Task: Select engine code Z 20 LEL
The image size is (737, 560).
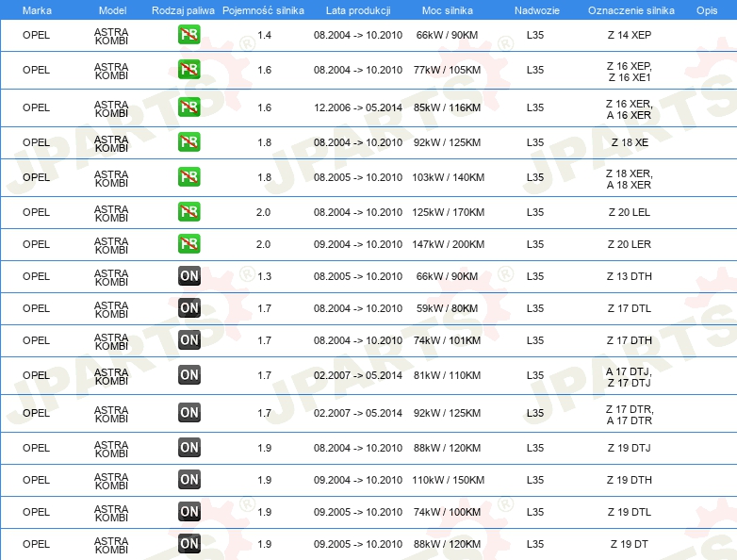Action: tap(630, 212)
